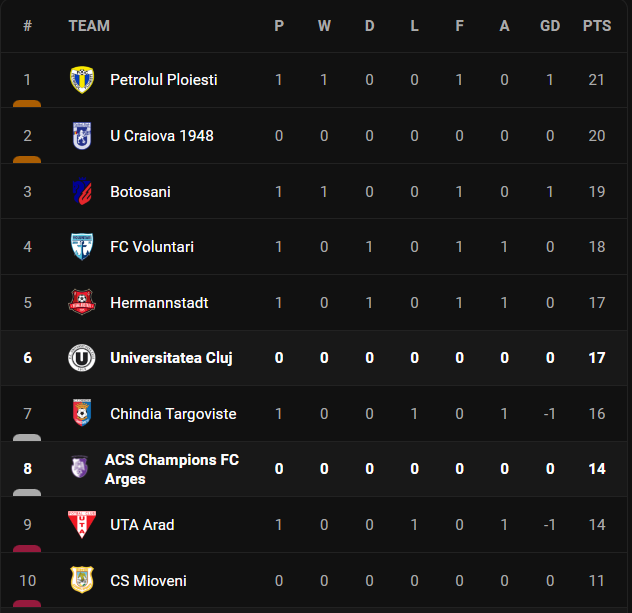Click the W wins column header
The image size is (632, 613).
tap(324, 26)
